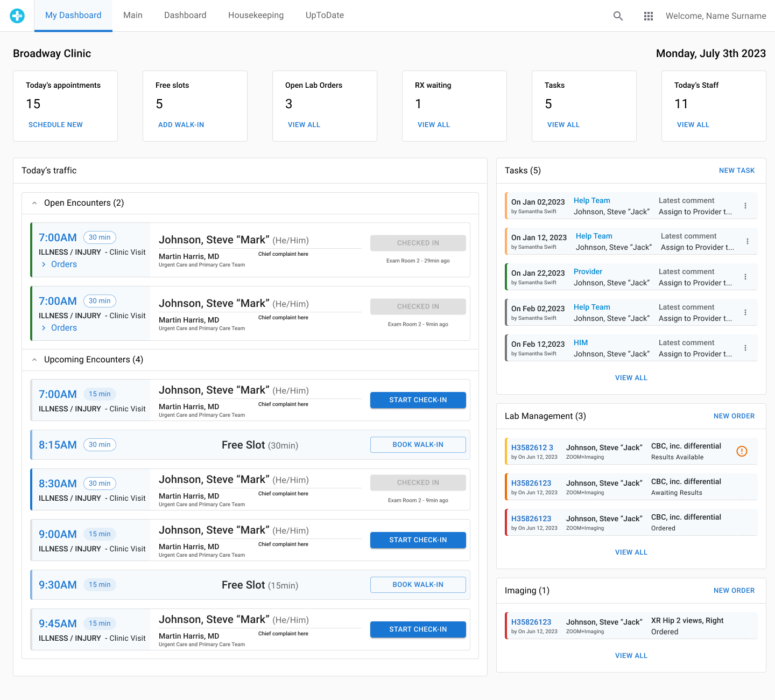Open options menu for the Jan 02, 2023 task

(x=745, y=206)
